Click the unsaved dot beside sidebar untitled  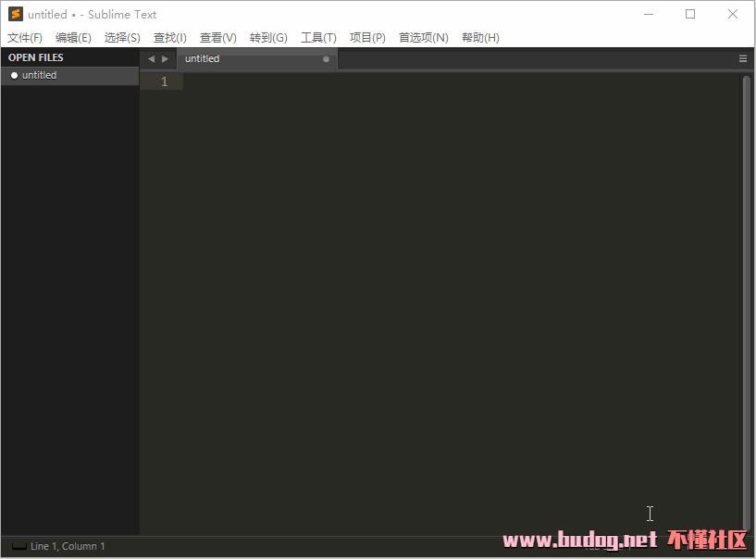14,75
